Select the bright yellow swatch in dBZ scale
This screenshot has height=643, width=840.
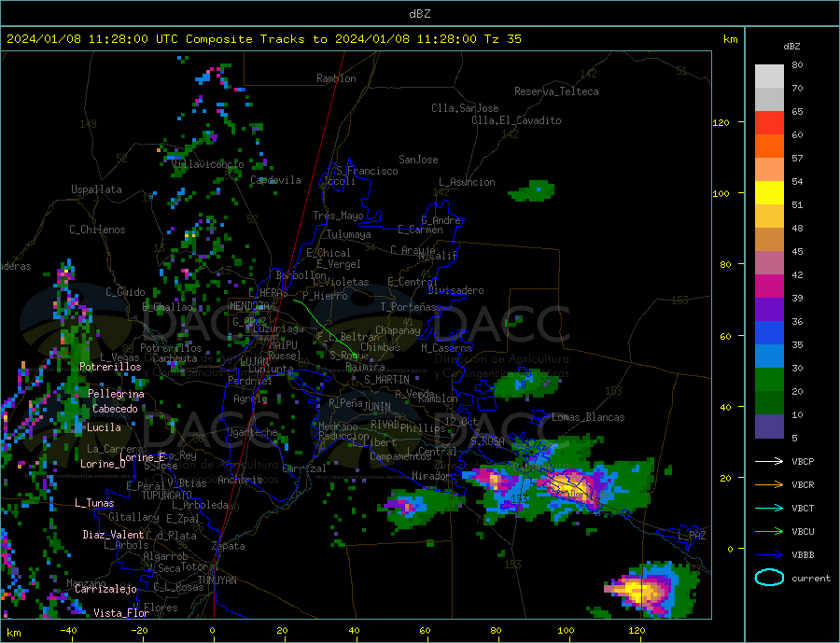tap(769, 193)
